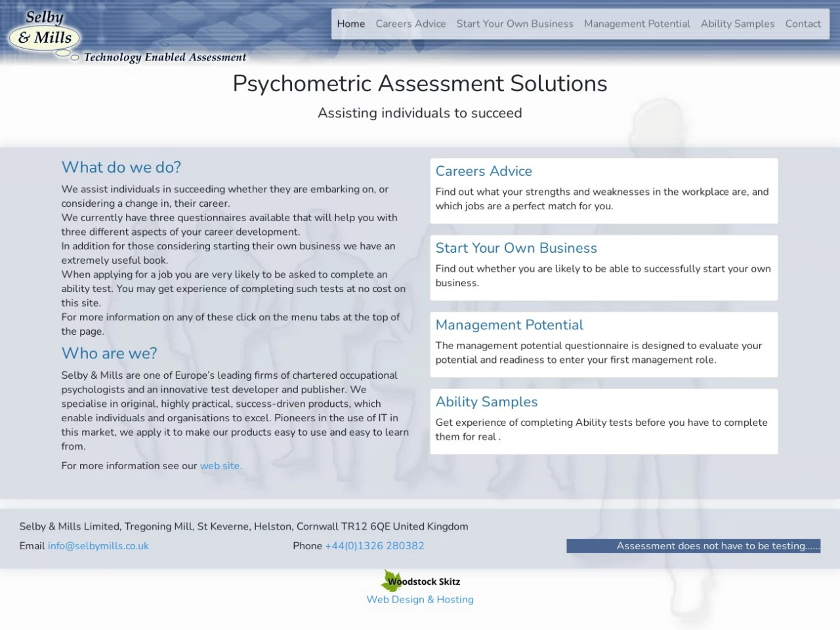
Task: Select the Management Potential card heading
Action: tap(509, 325)
